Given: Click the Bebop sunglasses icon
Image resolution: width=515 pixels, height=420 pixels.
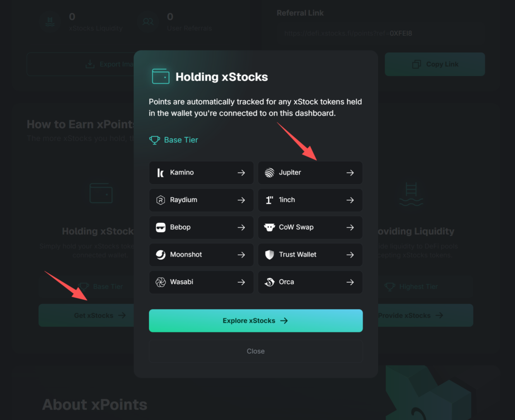Looking at the screenshot, I should coord(160,227).
